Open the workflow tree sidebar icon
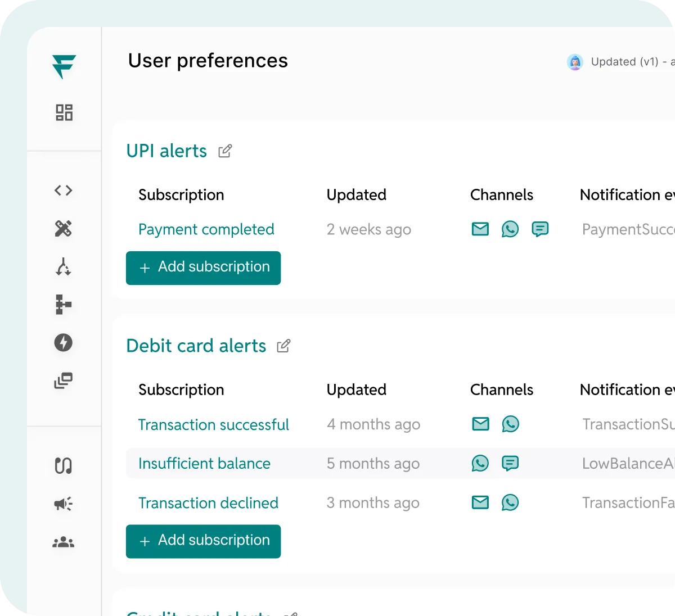This screenshot has height=616, width=675. tap(64, 305)
